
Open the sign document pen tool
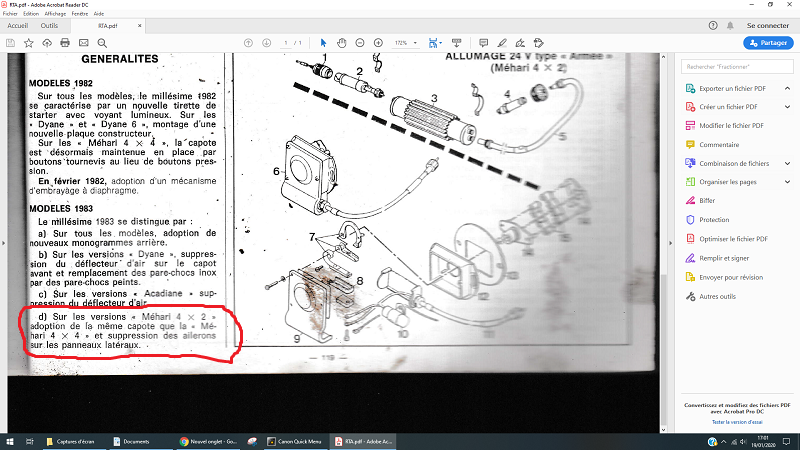[x=520, y=43]
